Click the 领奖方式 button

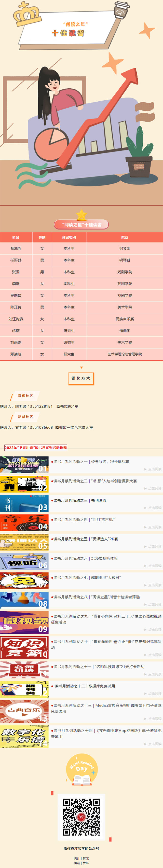tap(81, 378)
